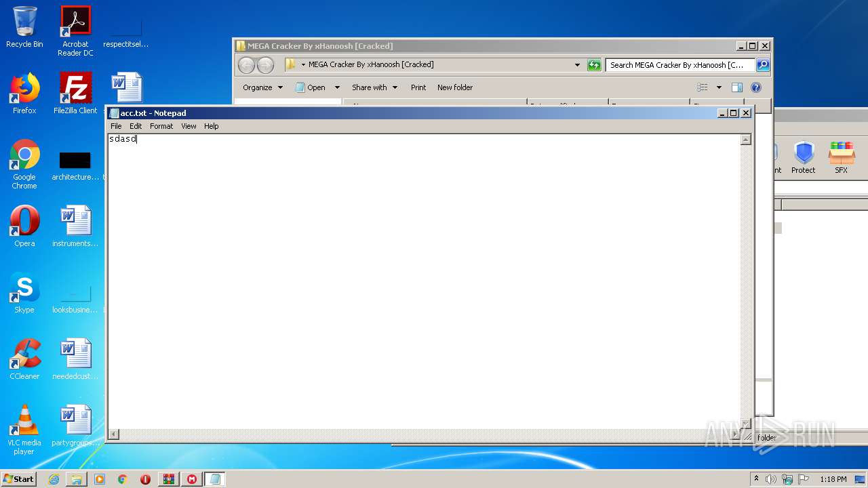Viewport: 868px width, 488px height.
Task: Click the Change your view icon
Action: tap(703, 87)
